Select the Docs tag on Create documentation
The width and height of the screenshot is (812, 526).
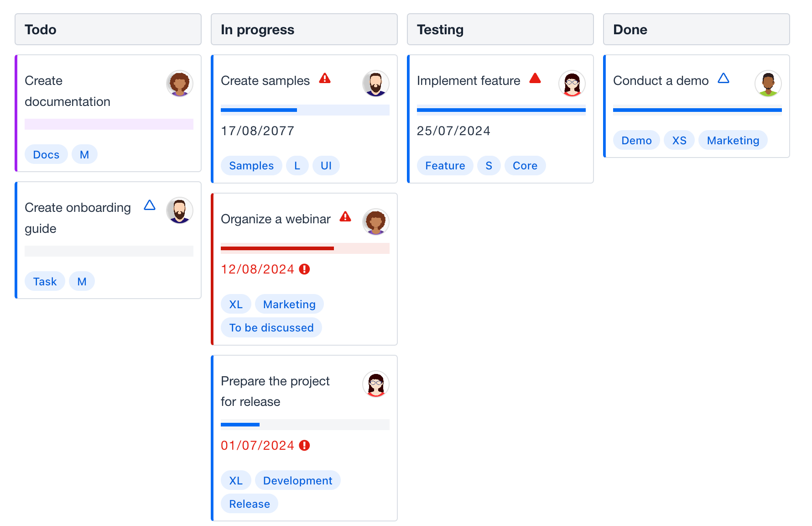(x=46, y=154)
